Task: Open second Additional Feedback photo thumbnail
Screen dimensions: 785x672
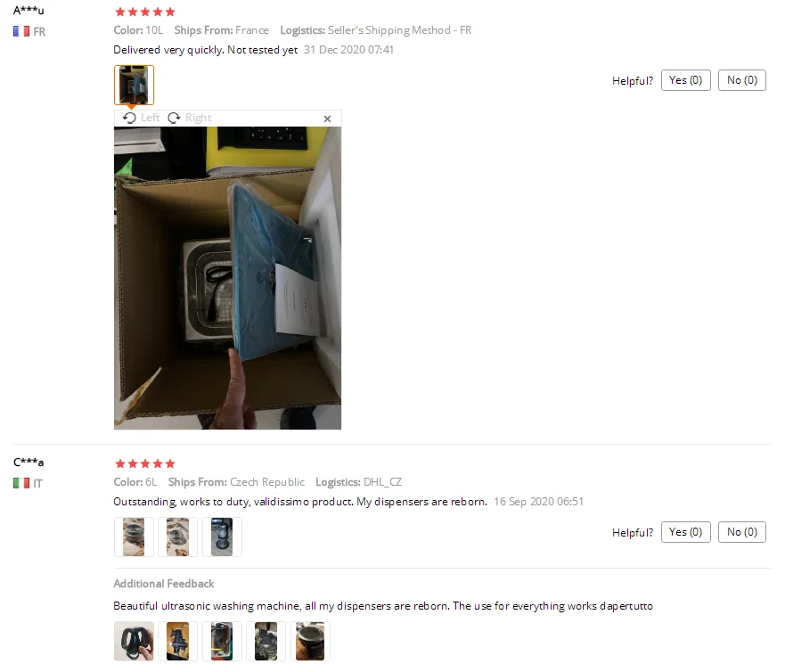Action: tap(177, 642)
